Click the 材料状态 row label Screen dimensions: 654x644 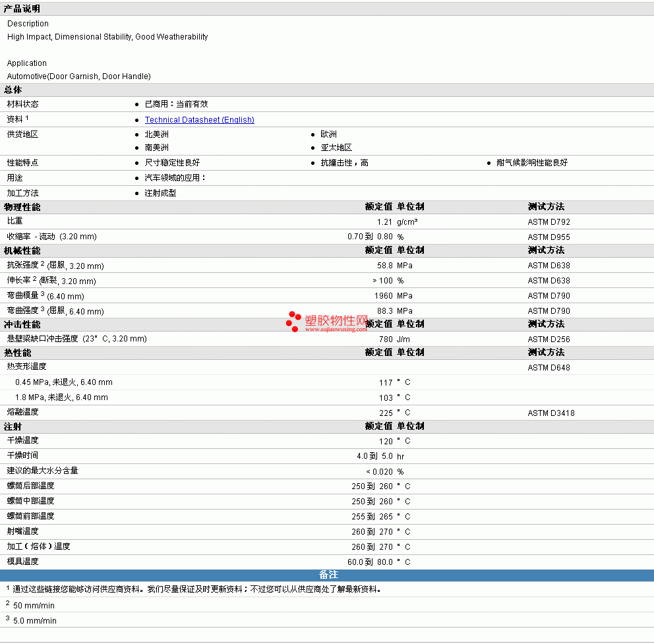[x=22, y=104]
